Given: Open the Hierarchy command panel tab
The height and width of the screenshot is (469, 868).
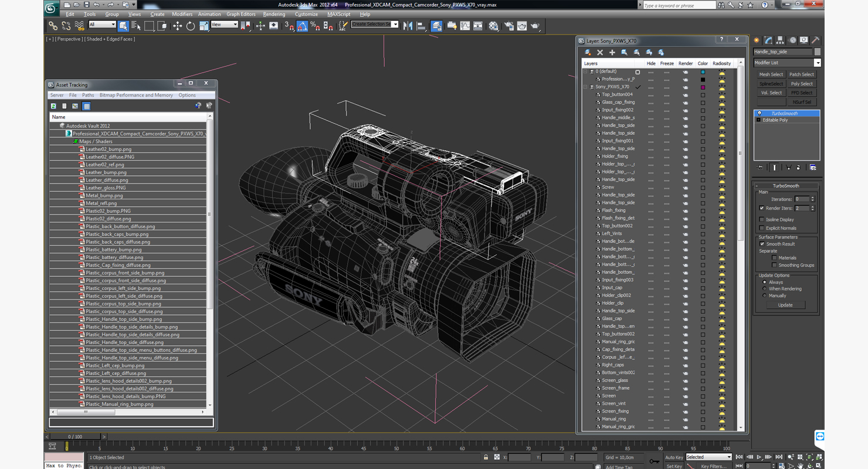Looking at the screenshot, I should 781,40.
